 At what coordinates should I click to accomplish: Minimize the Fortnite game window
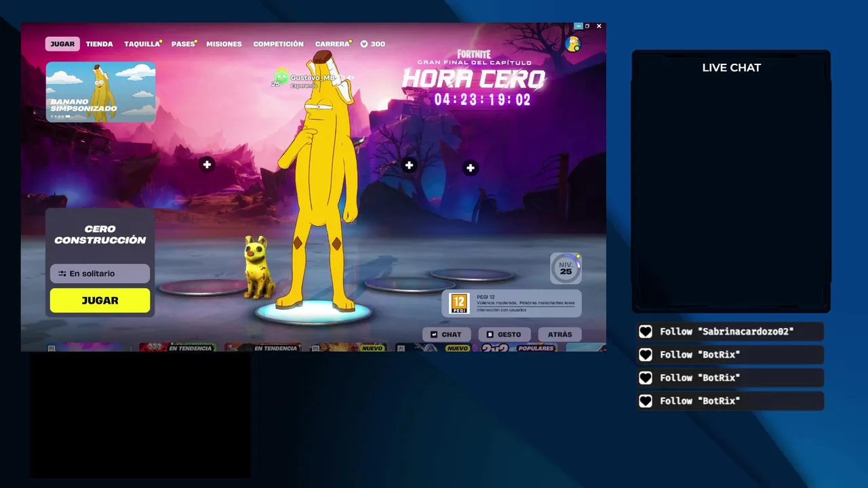pyautogui.click(x=578, y=26)
